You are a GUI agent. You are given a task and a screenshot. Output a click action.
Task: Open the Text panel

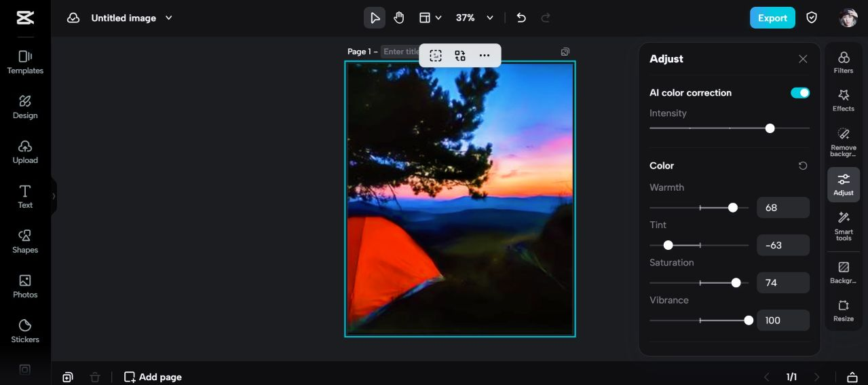25,197
